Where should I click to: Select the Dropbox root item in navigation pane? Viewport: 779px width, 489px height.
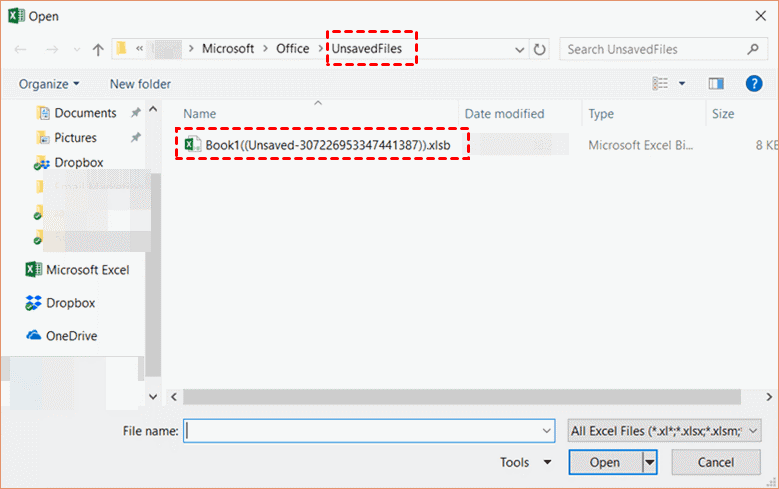pyautogui.click(x=60, y=303)
